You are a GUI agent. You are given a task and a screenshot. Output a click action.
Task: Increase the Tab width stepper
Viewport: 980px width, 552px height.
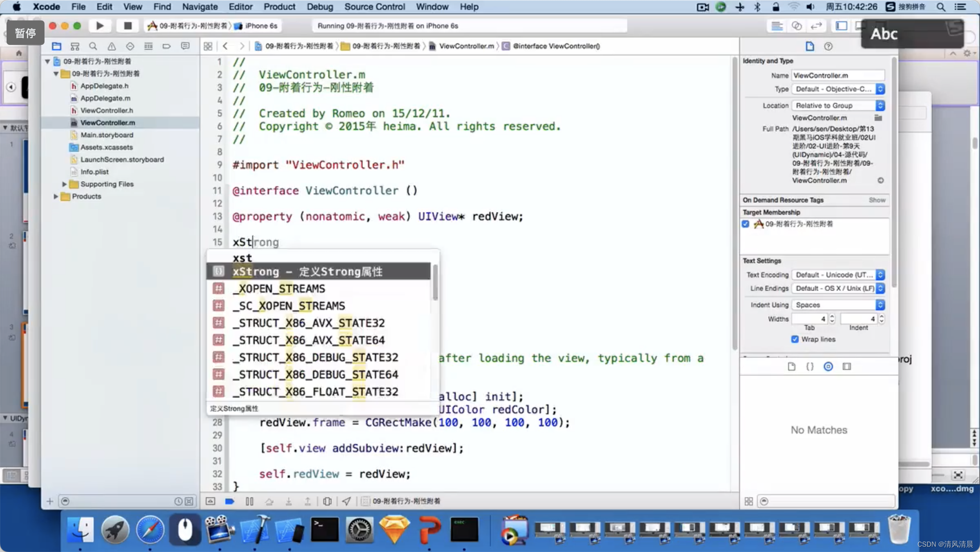[832, 316]
